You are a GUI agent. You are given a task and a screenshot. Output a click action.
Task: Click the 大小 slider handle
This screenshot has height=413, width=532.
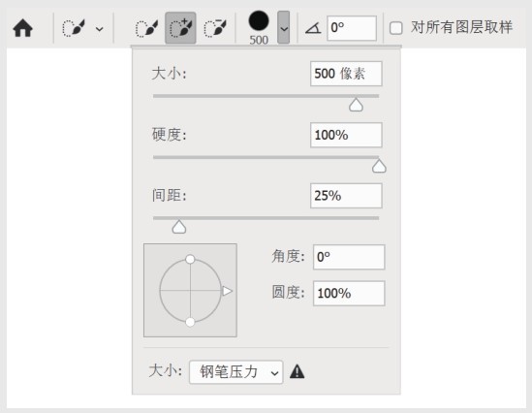[356, 106]
